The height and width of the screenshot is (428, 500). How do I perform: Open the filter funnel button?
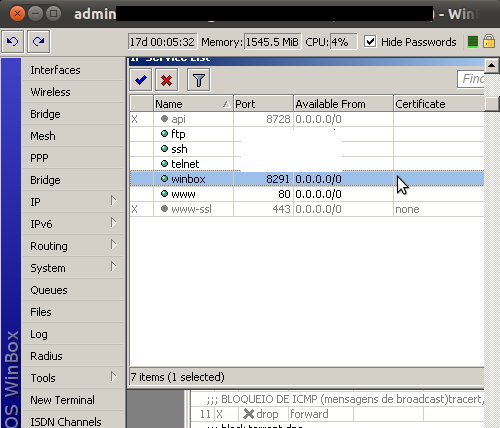pos(199,80)
